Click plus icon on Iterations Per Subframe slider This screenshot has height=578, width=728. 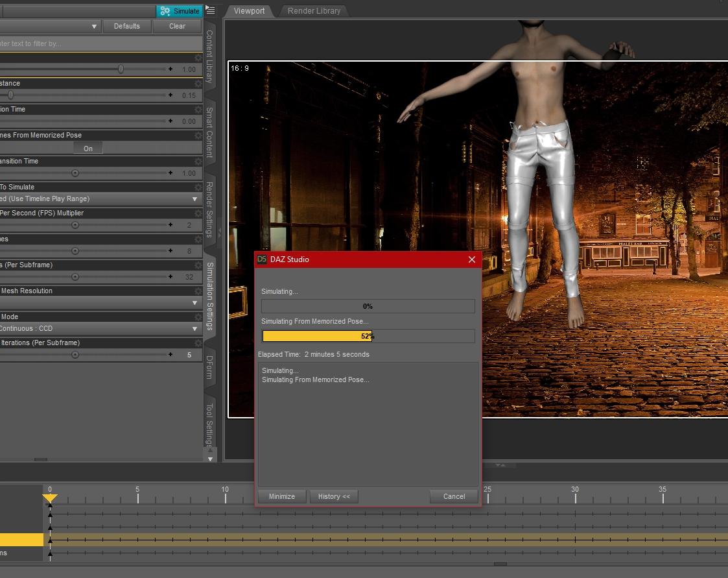point(170,355)
